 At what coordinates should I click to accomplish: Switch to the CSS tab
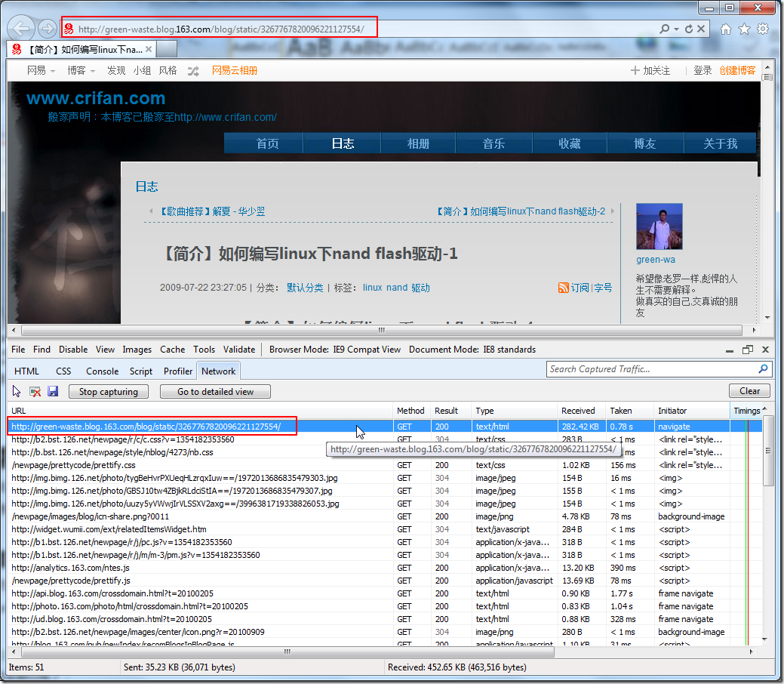63,371
